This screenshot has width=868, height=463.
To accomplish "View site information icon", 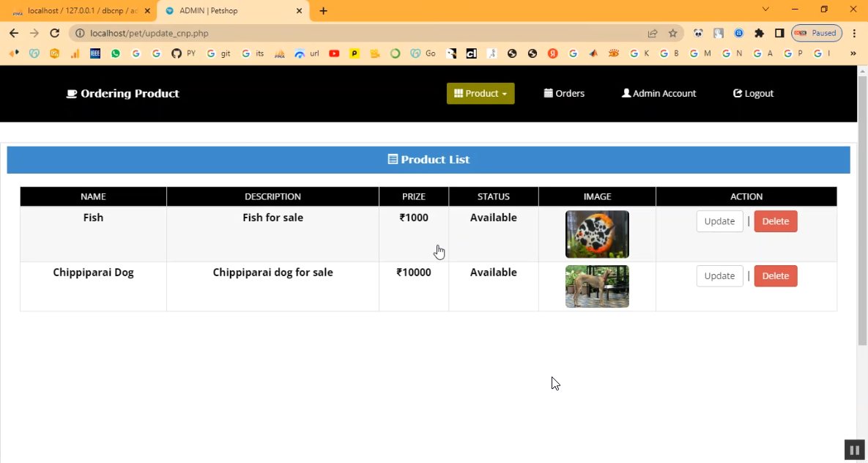I will [80, 33].
